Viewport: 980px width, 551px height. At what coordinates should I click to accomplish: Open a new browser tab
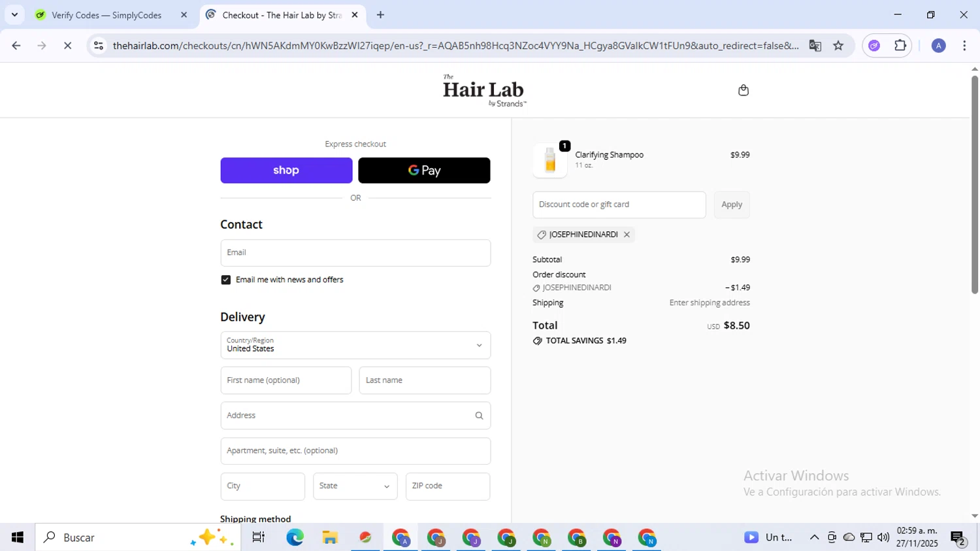pyautogui.click(x=380, y=15)
